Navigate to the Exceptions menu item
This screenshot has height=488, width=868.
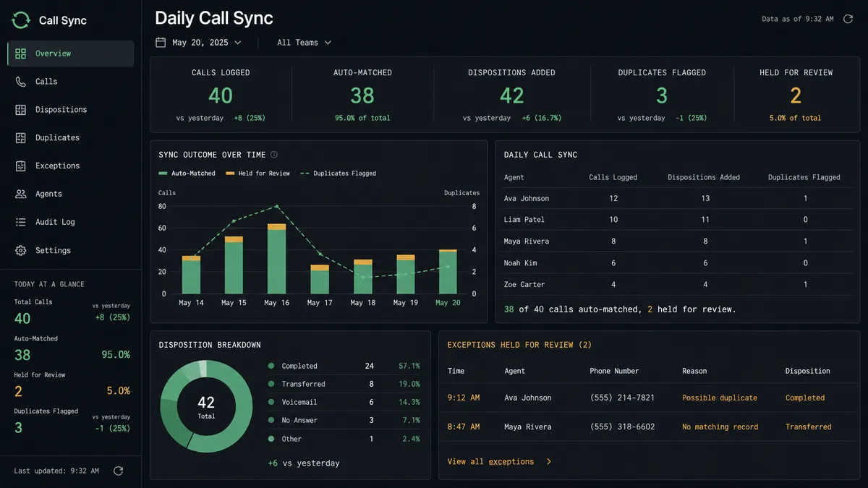70,166
